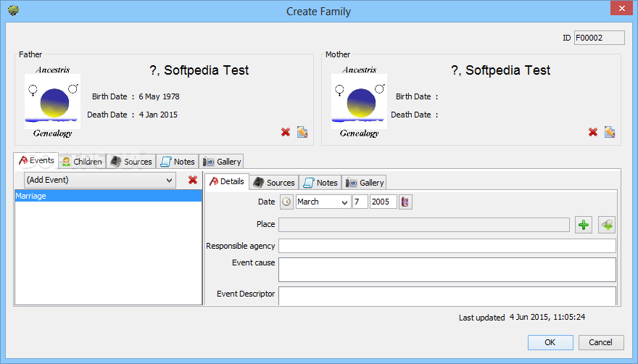
Task: Remove the Father from the family
Action: (x=286, y=132)
